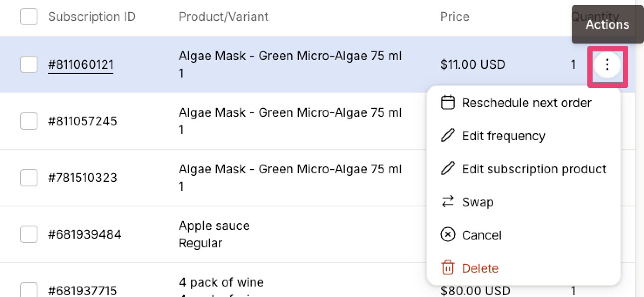Select Cancel in the actions menu
The image size is (644, 297).
pyautogui.click(x=523, y=235)
